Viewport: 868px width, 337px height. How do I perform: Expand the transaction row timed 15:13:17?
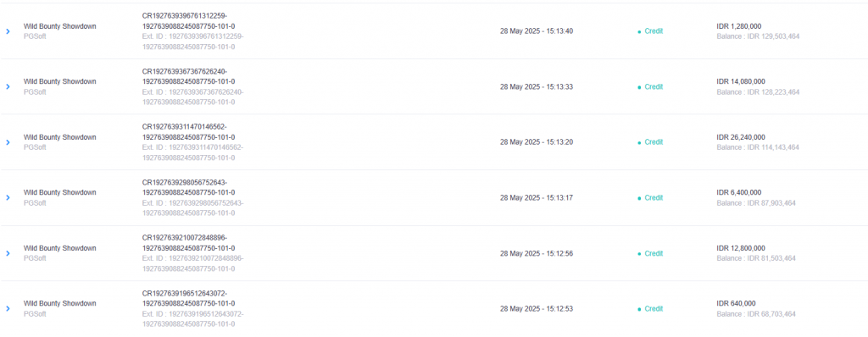click(8, 197)
